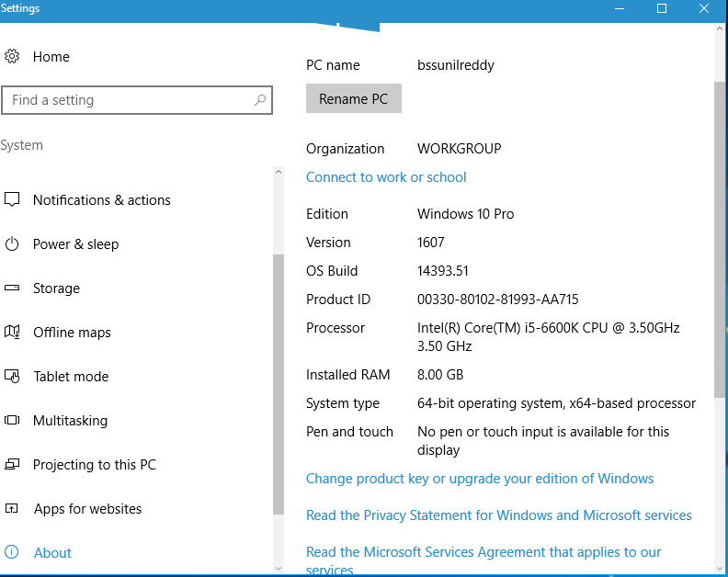Click the Offline maps icon

tap(12, 332)
